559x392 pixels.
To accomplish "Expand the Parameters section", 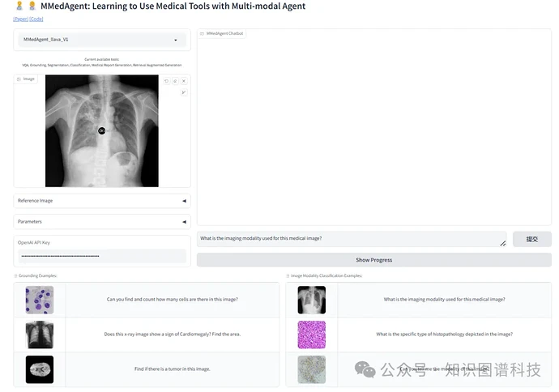I will pyautogui.click(x=101, y=221).
